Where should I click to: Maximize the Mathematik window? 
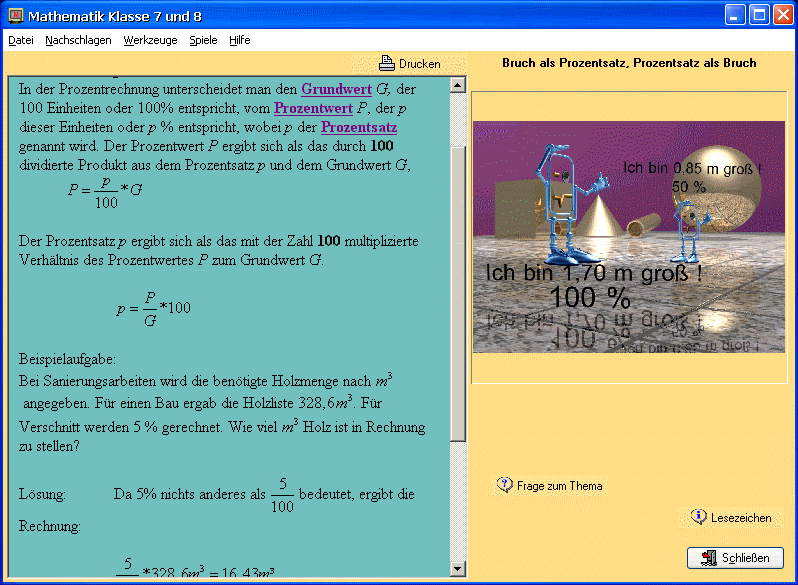tap(758, 15)
